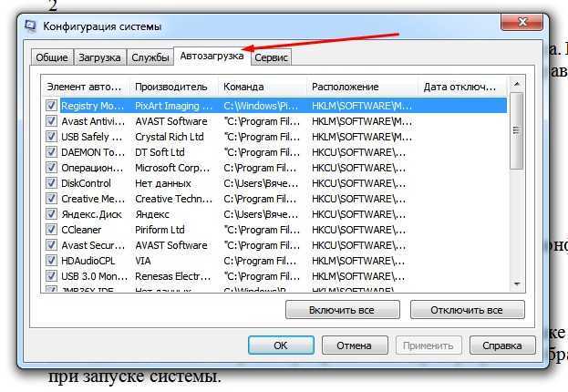This screenshot has width=568, height=392.
Task: Uncheck the Registry Monitor startup item
Action: coord(51,106)
